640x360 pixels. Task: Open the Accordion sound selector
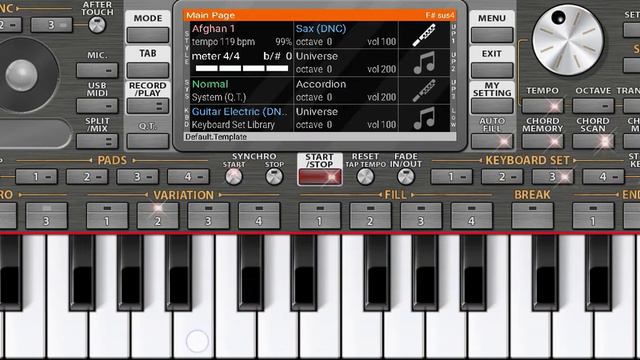click(321, 84)
